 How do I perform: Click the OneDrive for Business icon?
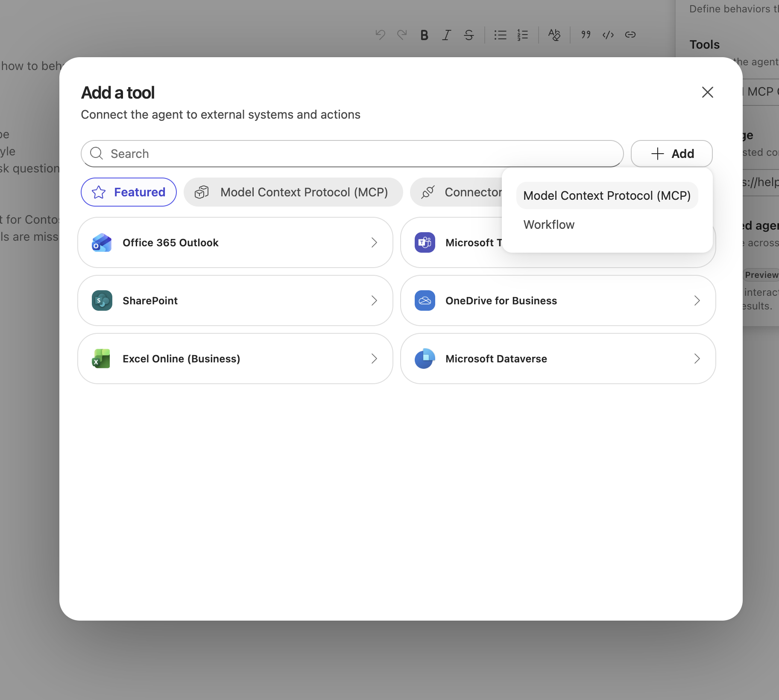pos(425,300)
